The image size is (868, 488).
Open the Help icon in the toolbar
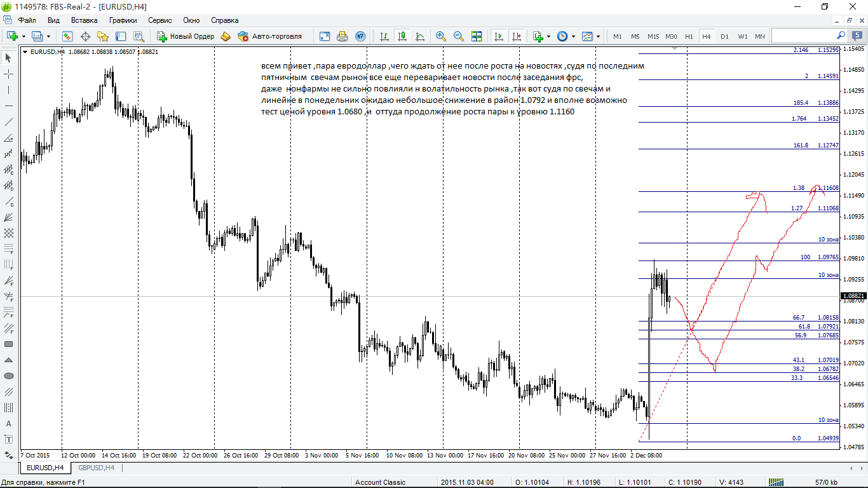tap(360, 36)
